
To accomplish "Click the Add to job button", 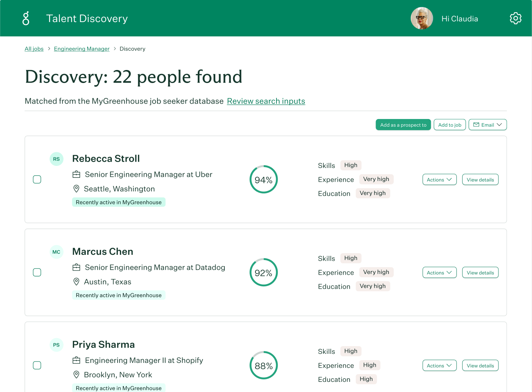I will click(x=450, y=125).
